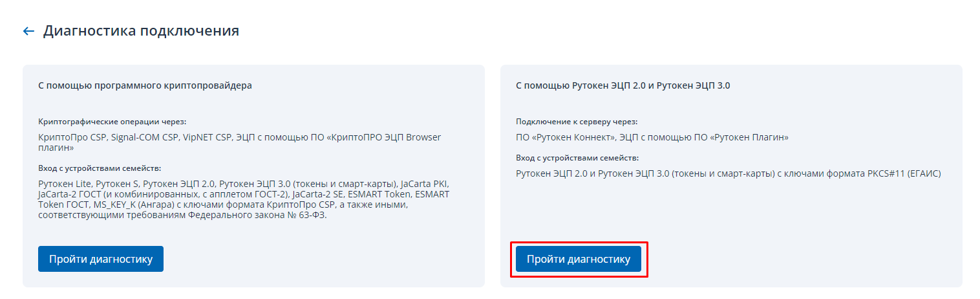The image size is (980, 299).
Task: Start diagnostics in the software cryptoprovider card
Action: (x=101, y=259)
